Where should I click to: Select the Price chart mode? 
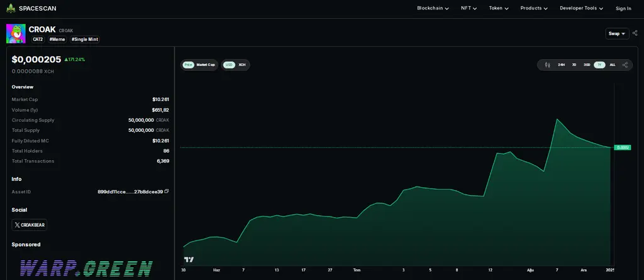pyautogui.click(x=188, y=65)
